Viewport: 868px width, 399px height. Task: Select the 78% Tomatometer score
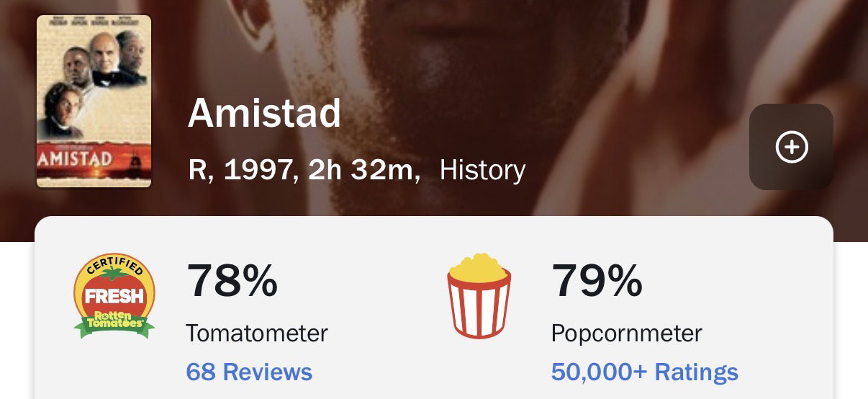click(x=232, y=282)
